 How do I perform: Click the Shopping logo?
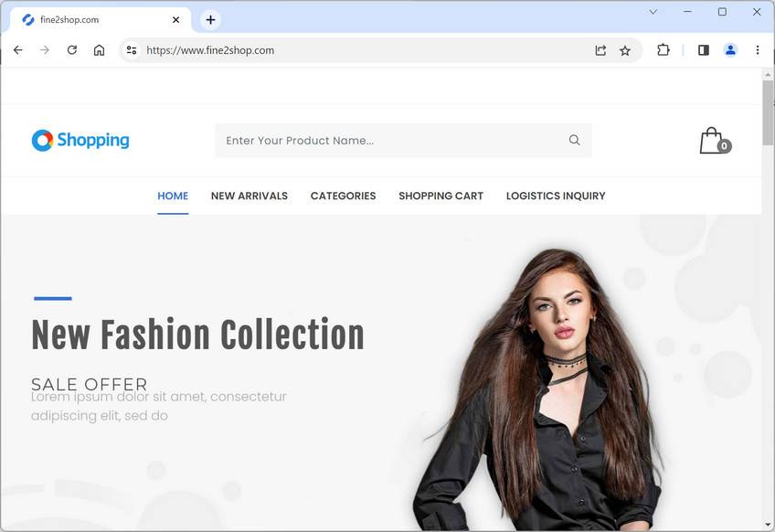tap(80, 141)
